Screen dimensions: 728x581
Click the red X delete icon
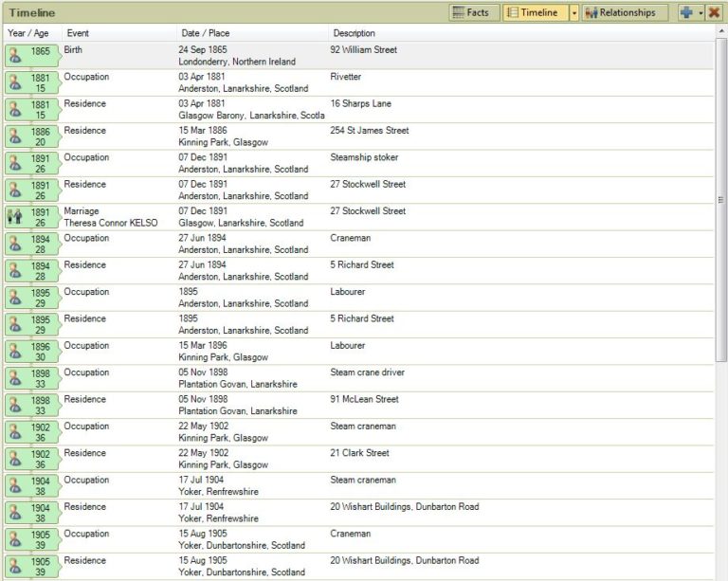[x=714, y=12]
